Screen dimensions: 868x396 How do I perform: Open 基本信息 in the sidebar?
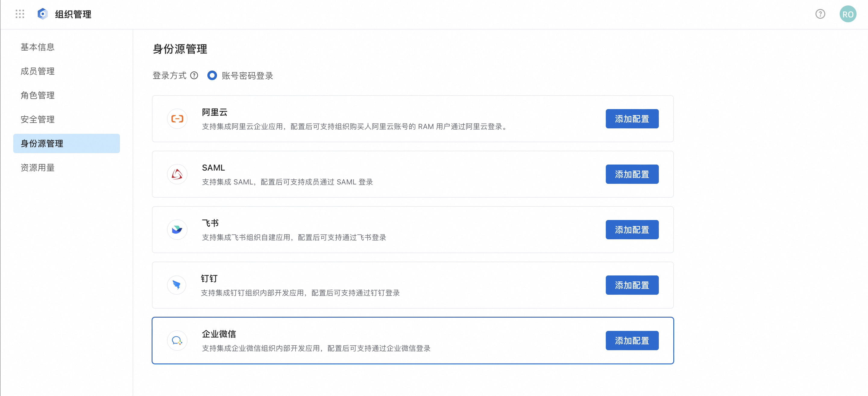coord(37,47)
